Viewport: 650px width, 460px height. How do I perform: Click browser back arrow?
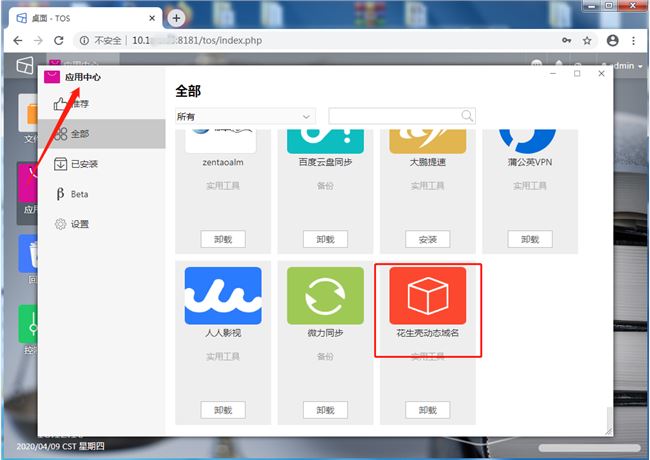click(17, 40)
